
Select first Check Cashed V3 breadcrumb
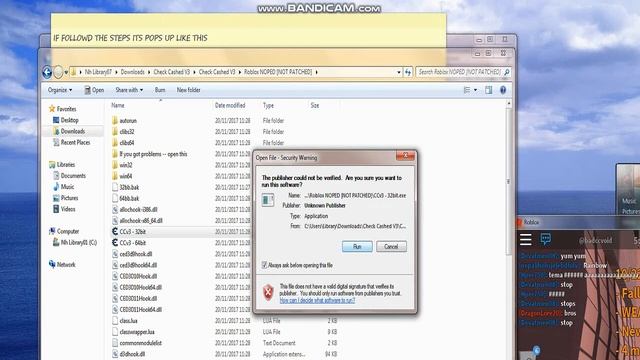pyautogui.click(x=171, y=72)
